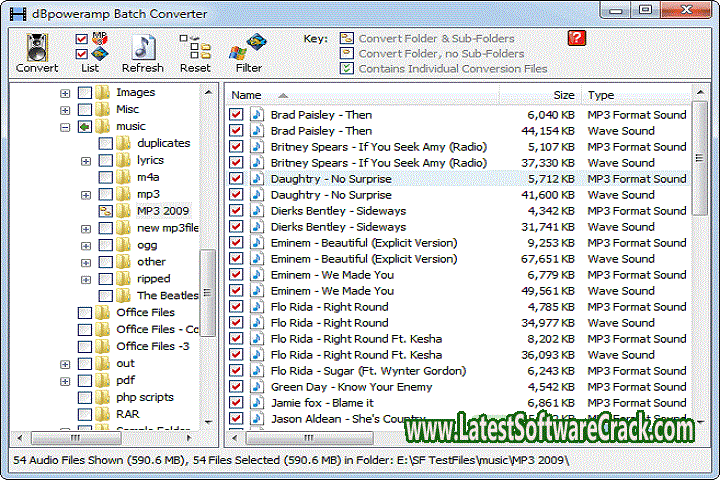Viewport: 720px width, 480px height.
Task: Check the box next to duplicates folder
Action: tap(106, 143)
